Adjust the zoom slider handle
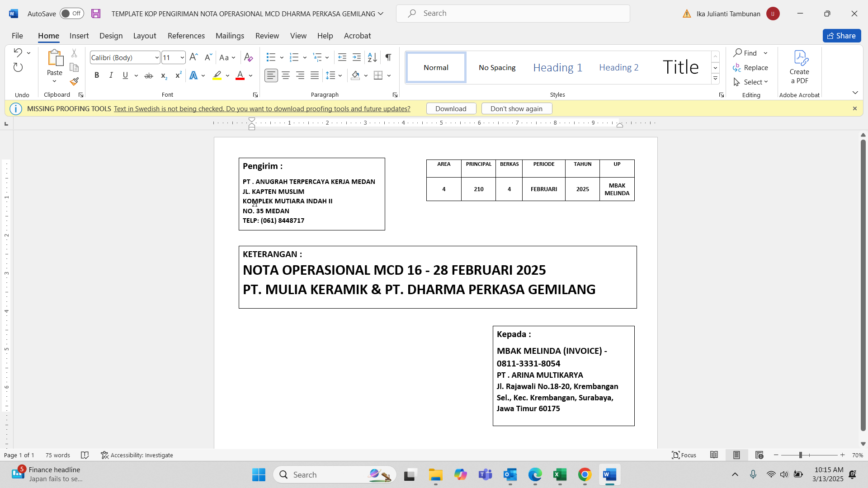868x488 pixels. pos(800,455)
